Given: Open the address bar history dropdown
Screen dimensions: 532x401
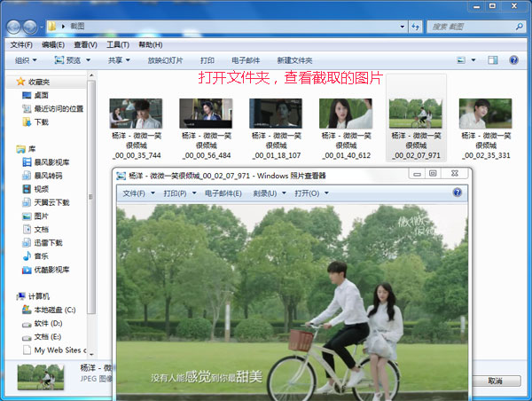Looking at the screenshot, I should tap(403, 27).
